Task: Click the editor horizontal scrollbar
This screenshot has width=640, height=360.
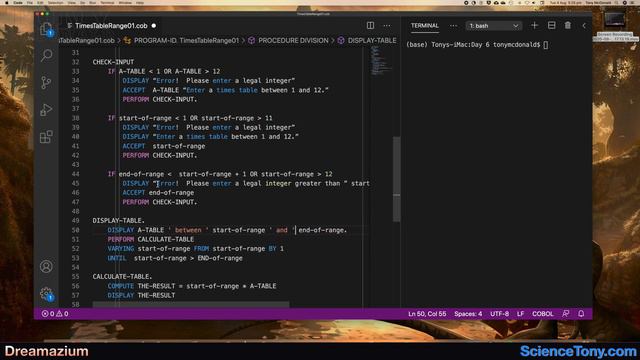Action: (191, 304)
